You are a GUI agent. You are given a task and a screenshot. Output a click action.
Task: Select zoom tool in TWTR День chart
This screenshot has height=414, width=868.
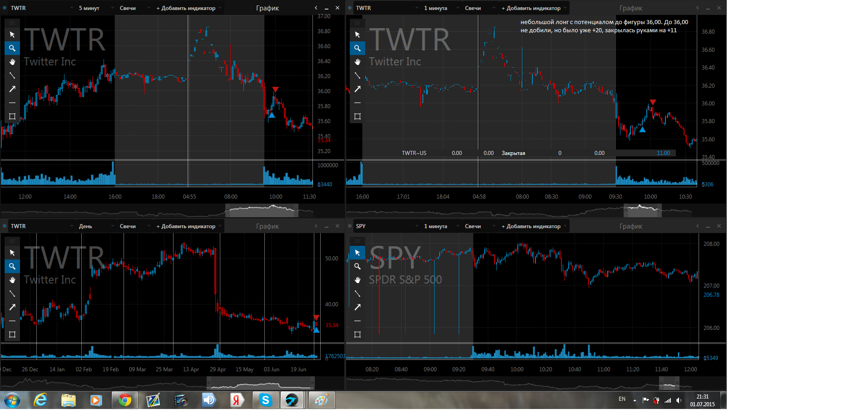coord(12,266)
